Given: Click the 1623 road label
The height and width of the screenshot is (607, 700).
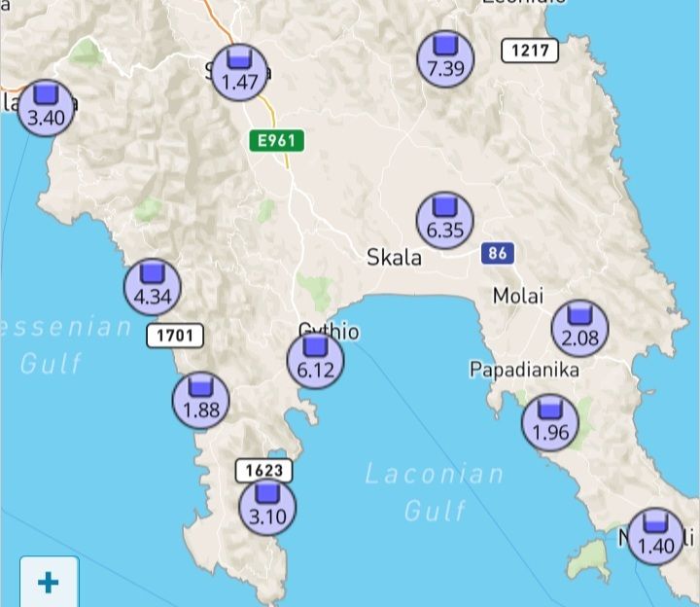Looking at the screenshot, I should click(x=263, y=470).
